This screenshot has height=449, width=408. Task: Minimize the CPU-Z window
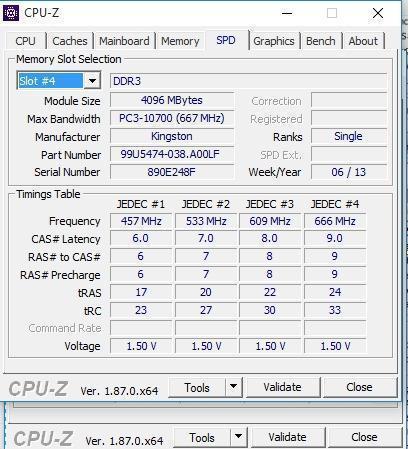pos(287,13)
